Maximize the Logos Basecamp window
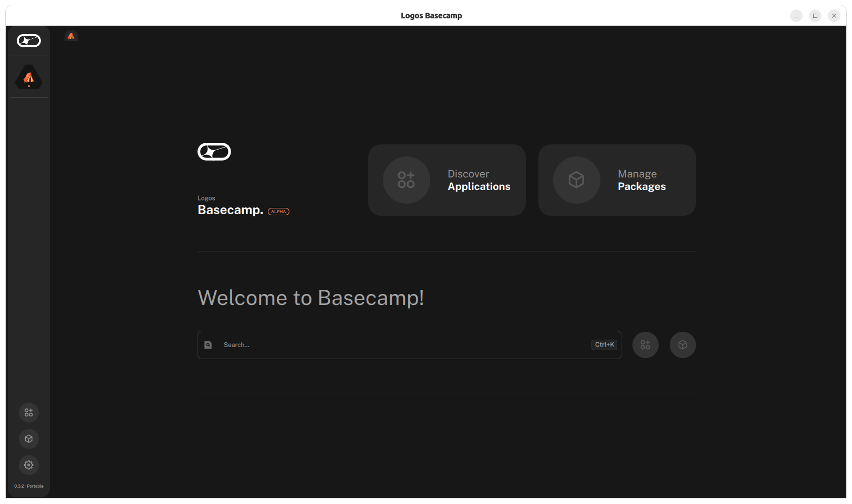 (815, 16)
